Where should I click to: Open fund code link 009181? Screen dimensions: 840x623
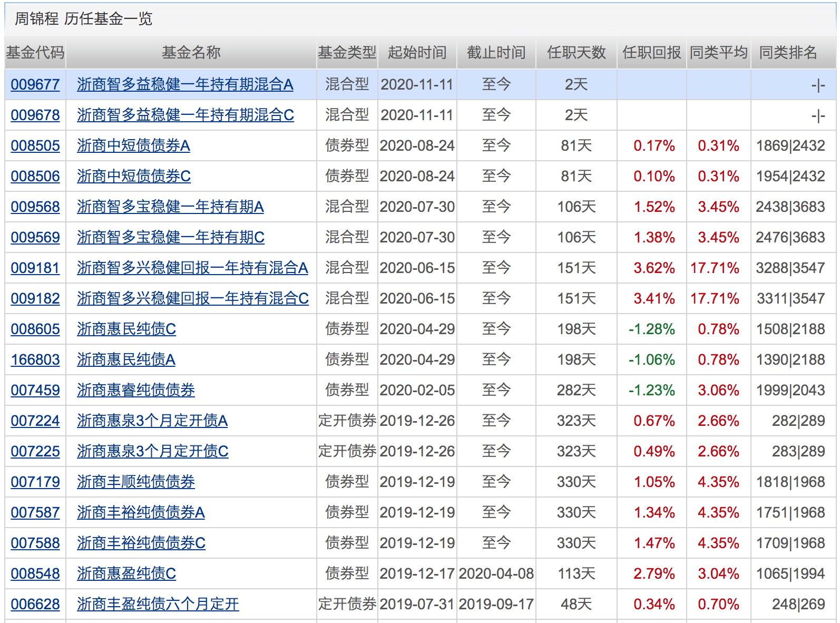click(x=35, y=268)
